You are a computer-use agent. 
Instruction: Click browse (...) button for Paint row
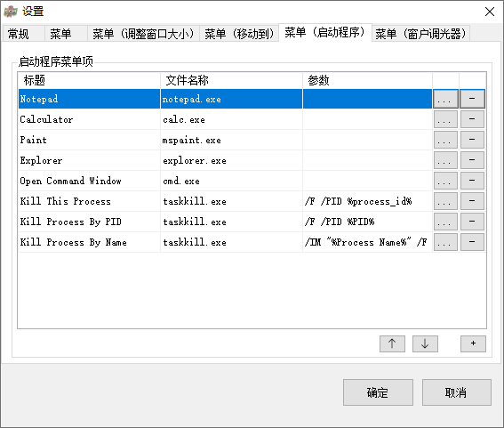445,140
